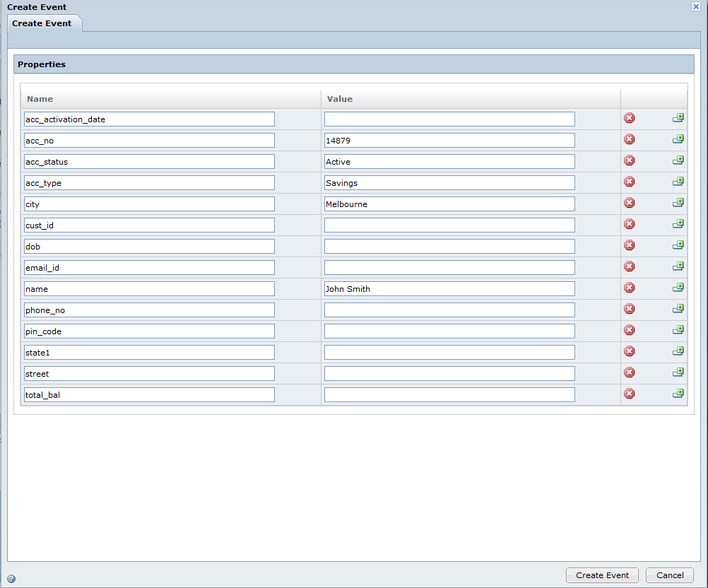Edit the state1 name field
The width and height of the screenshot is (708, 588).
[149, 353]
